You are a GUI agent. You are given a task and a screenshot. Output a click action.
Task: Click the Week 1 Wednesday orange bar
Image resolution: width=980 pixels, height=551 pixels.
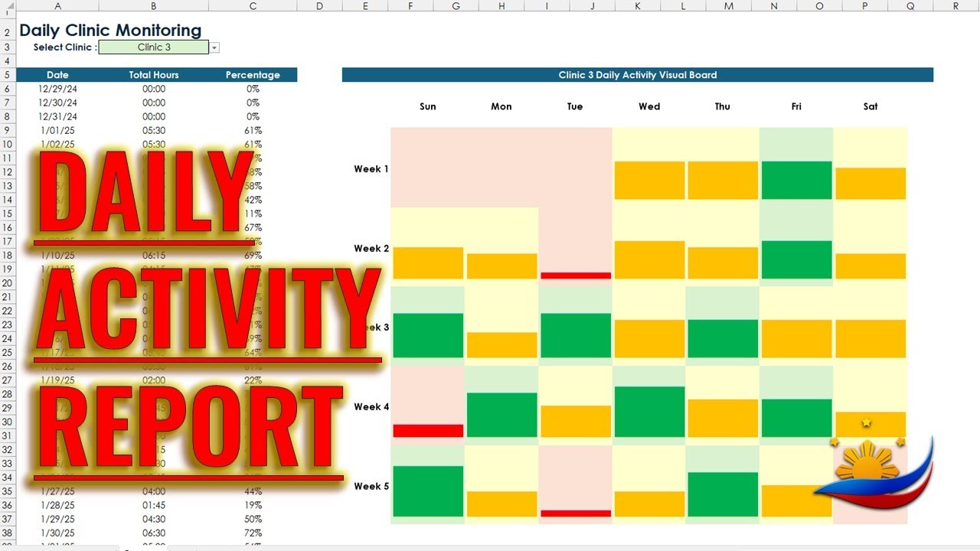[649, 180]
